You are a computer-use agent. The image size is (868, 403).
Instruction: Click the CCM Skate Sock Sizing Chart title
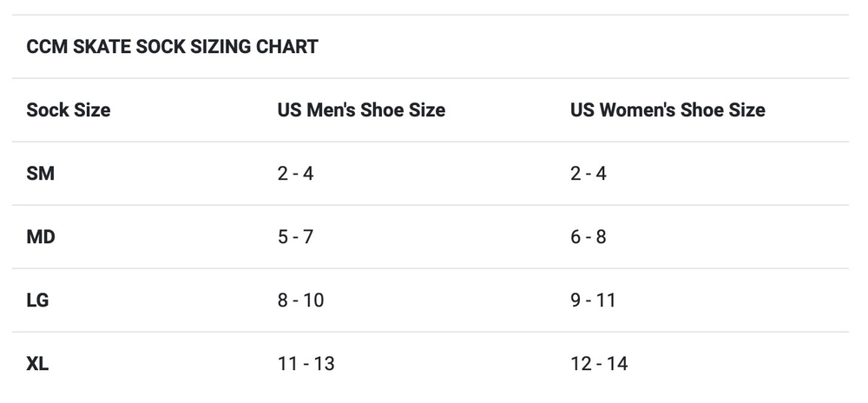tap(172, 47)
